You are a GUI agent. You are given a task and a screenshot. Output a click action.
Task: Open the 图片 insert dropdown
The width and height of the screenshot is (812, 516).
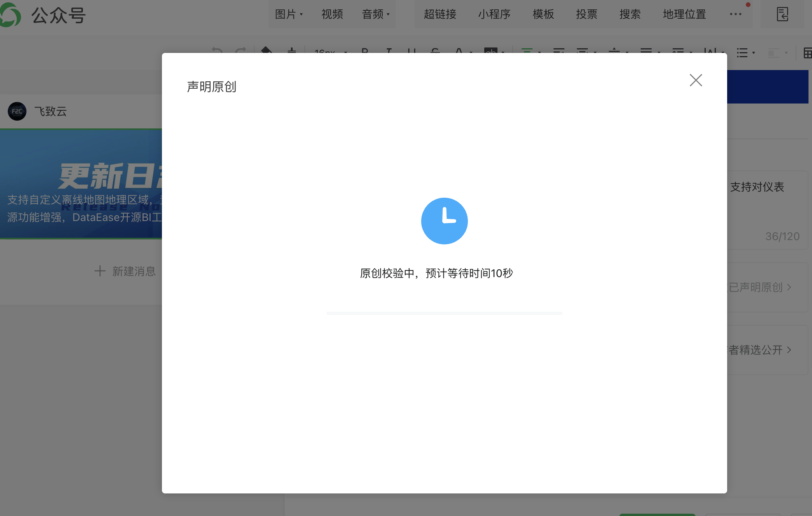(x=288, y=14)
